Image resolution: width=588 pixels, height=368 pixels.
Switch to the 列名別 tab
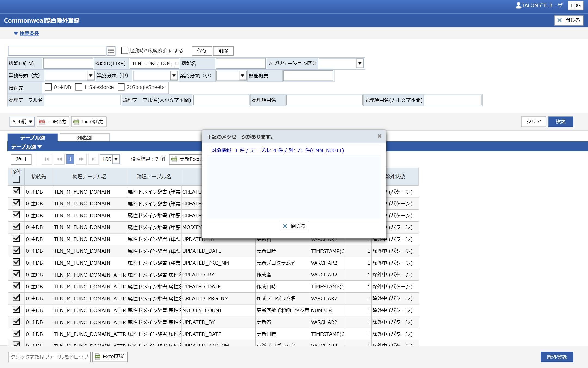point(84,138)
